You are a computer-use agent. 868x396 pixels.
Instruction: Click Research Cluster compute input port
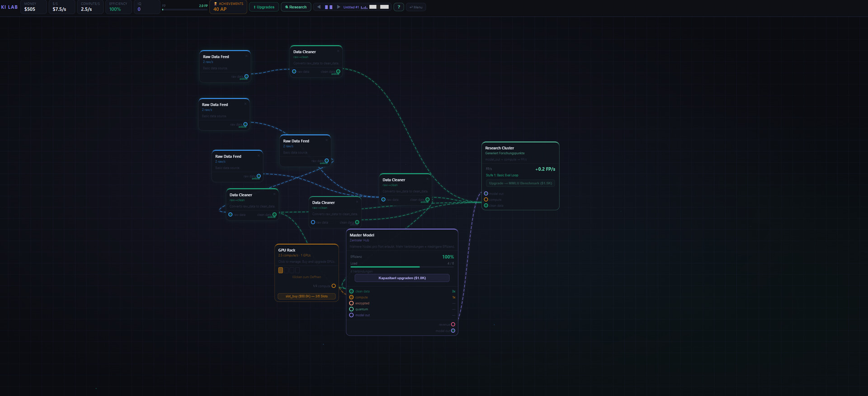click(486, 200)
